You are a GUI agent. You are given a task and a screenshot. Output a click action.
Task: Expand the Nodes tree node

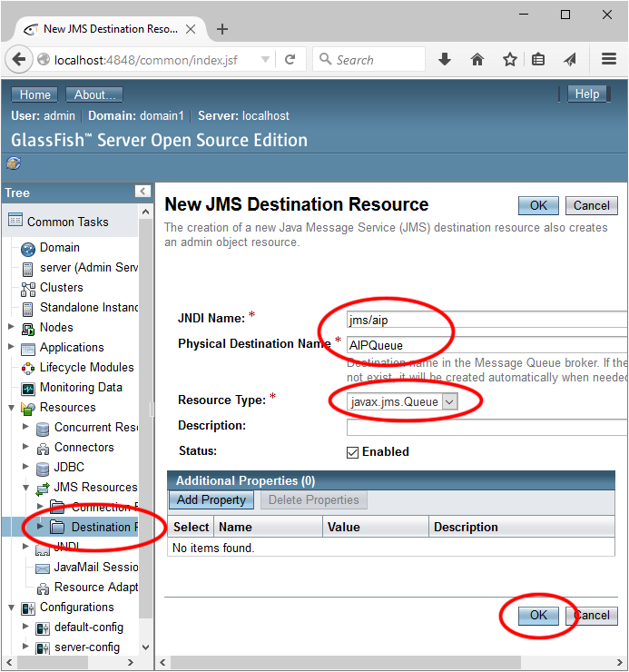(x=11, y=327)
